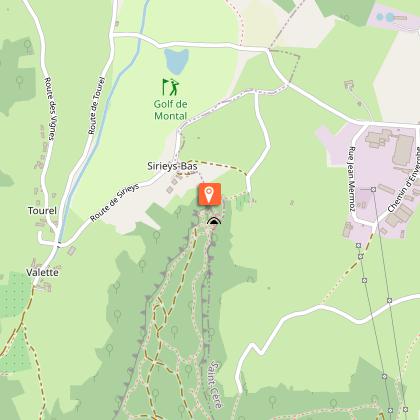Click the black cave entrance symbol
Image resolution: width=420 pixels, height=420 pixels.
[214, 221]
